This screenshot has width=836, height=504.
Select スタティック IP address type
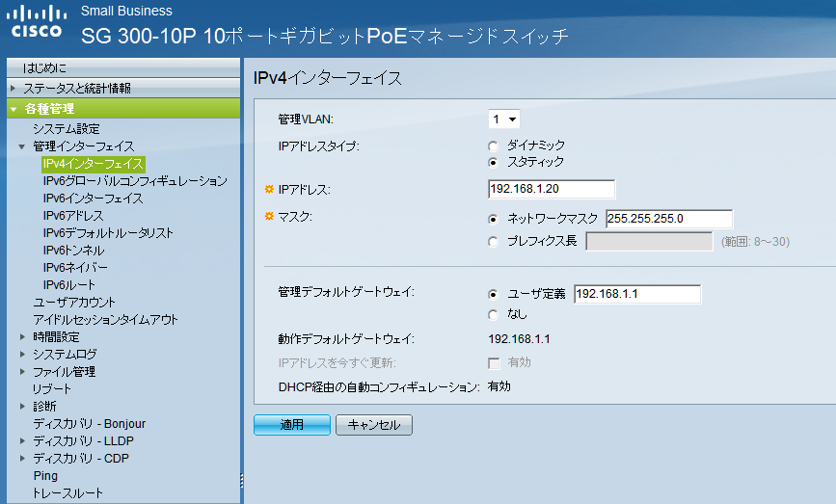(493, 162)
